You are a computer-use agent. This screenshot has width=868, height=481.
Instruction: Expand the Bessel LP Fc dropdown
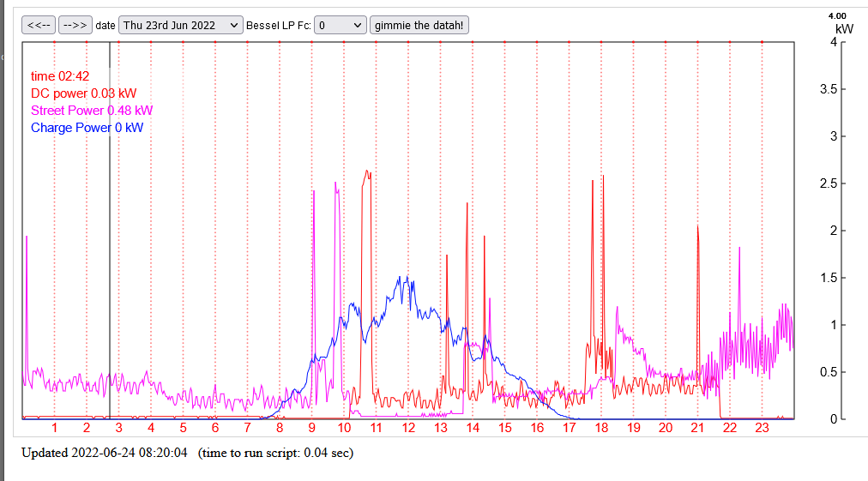pos(341,25)
